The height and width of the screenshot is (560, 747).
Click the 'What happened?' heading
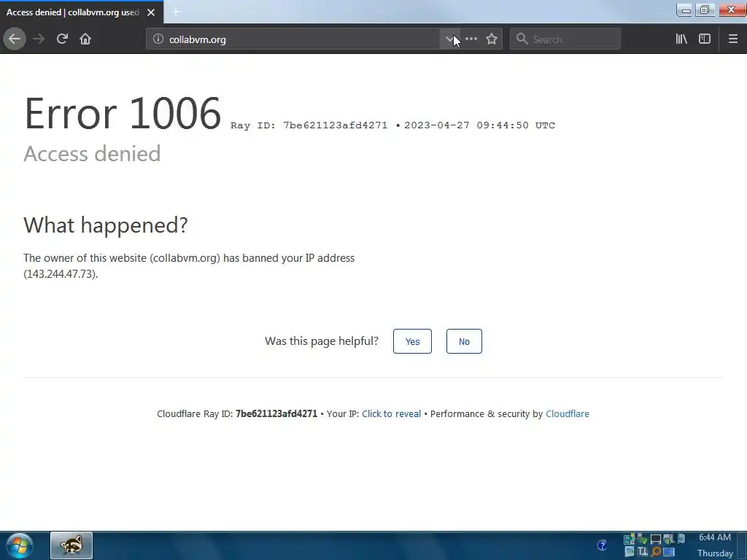tap(106, 225)
